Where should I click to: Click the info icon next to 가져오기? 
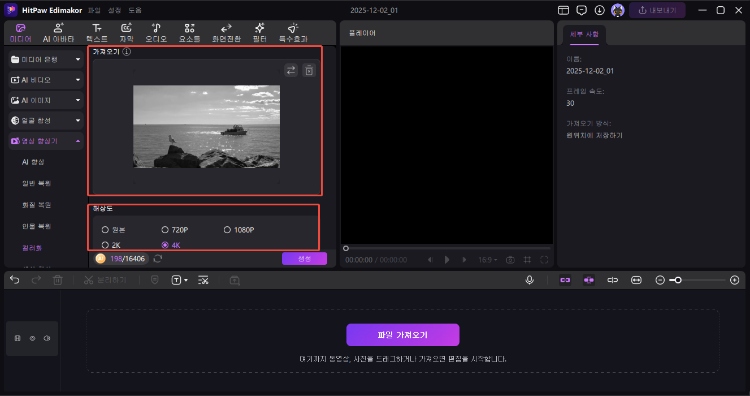(x=126, y=52)
